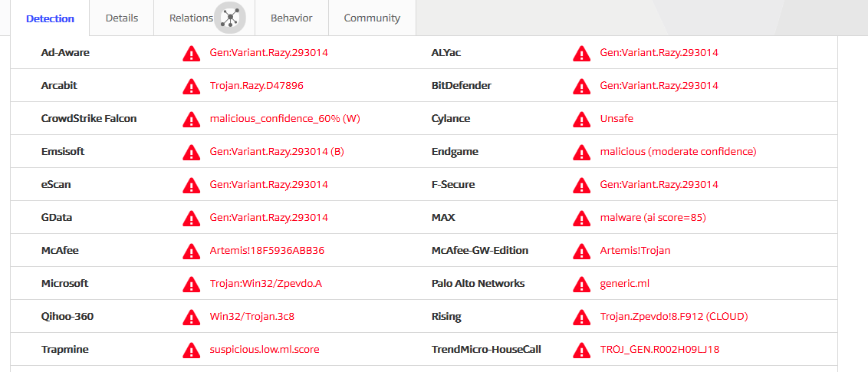Click warning icon for McAfee-GW-Edition
868x372 pixels.
tap(581, 251)
